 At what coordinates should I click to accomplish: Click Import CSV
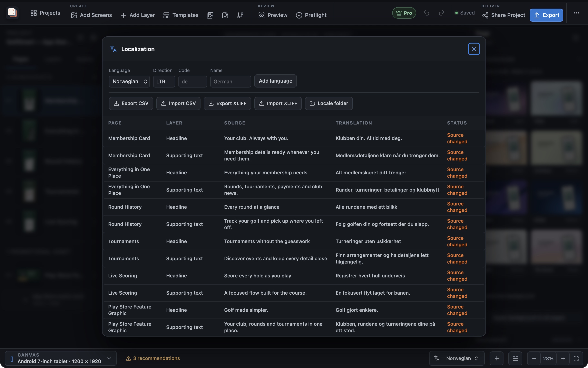pos(178,103)
